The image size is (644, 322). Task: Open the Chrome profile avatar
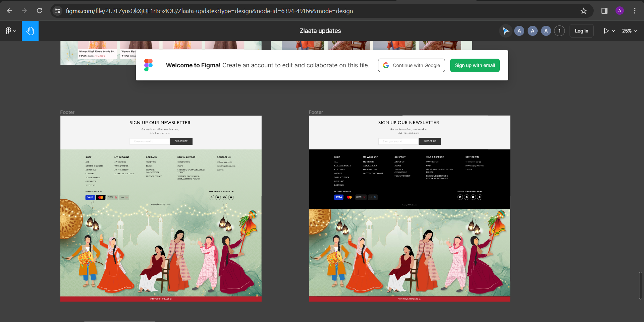(620, 11)
